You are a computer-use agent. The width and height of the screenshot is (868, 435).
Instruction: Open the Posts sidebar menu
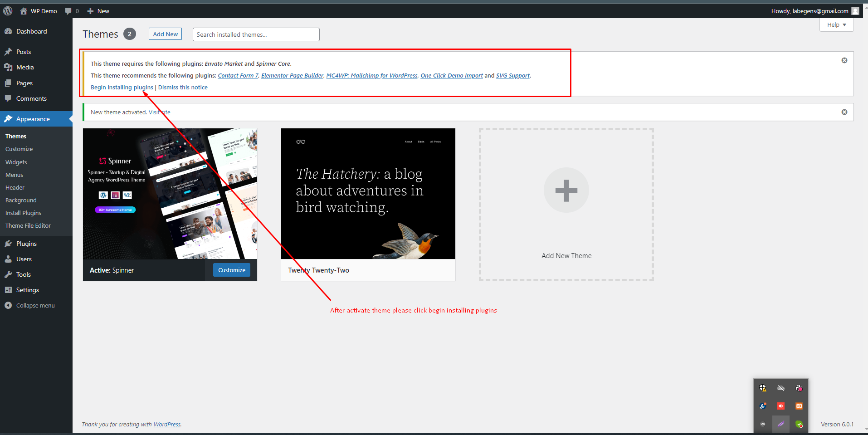tap(36, 52)
